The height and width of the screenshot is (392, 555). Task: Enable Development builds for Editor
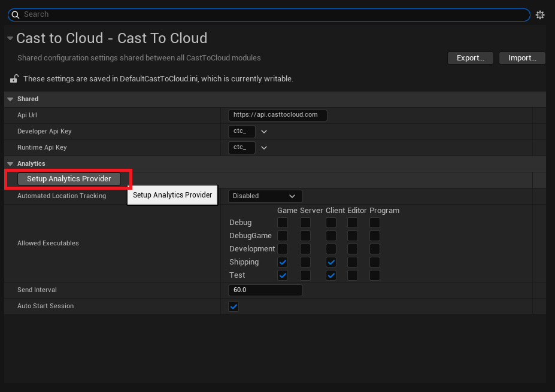352,248
